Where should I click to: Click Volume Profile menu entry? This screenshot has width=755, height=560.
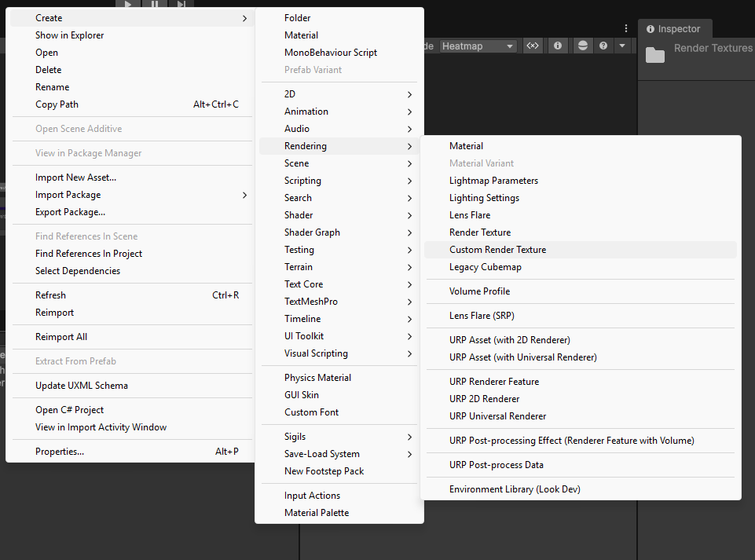coord(479,291)
